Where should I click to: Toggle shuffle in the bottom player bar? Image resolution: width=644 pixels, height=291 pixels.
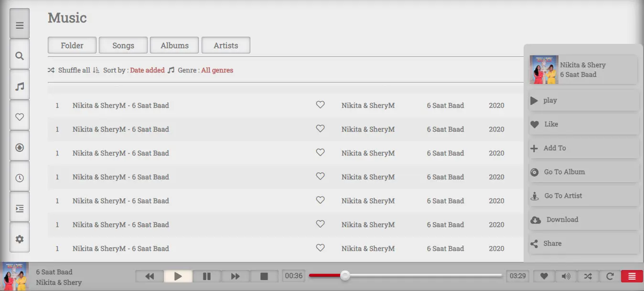click(x=588, y=276)
